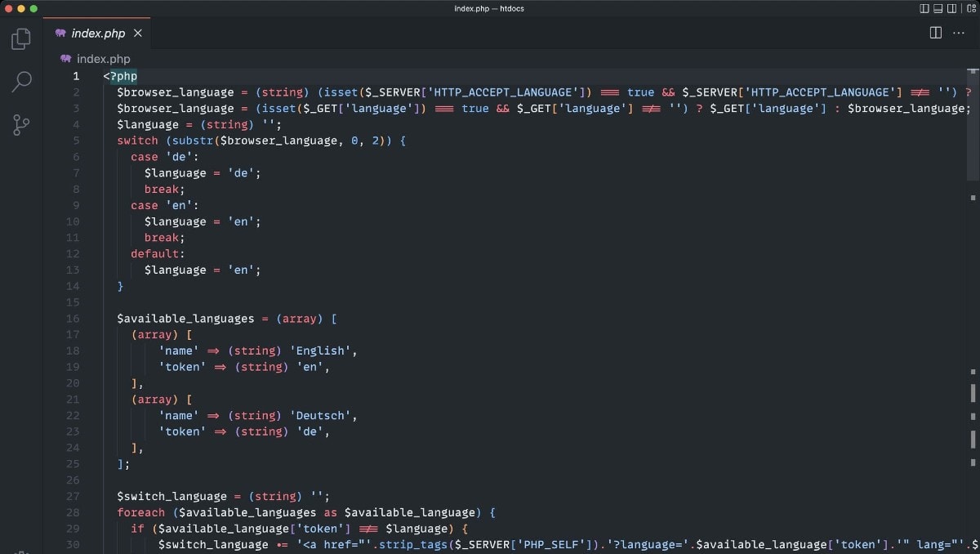Click line number 28 in the gutter
The width and height of the screenshot is (980, 554).
[x=73, y=512]
